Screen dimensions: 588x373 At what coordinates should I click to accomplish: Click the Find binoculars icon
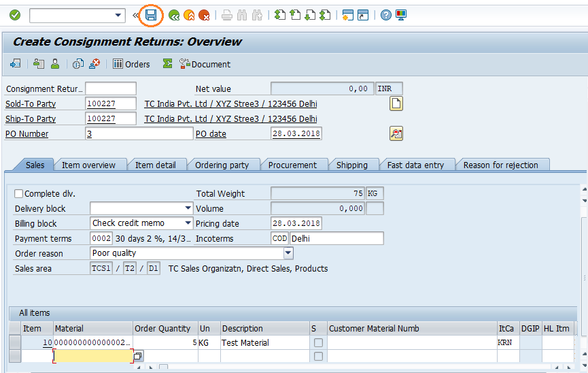242,16
